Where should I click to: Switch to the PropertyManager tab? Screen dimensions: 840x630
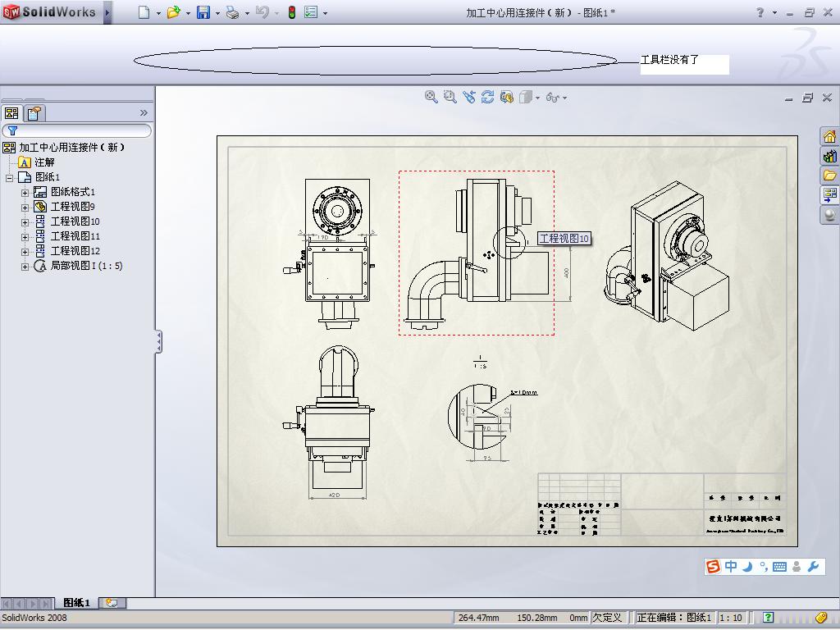click(x=34, y=113)
